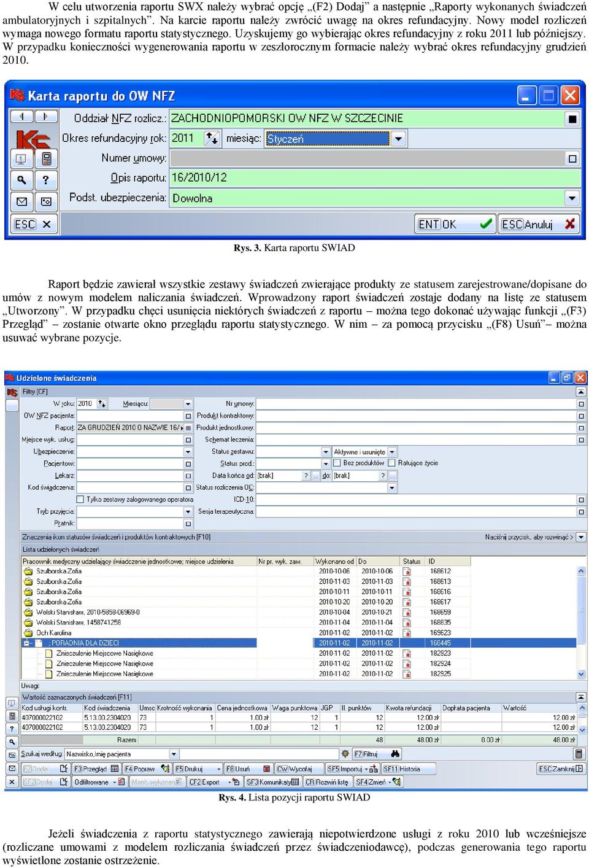Click the Produkt kontraktowy input field
This screenshot has width=589, height=868.
[416, 416]
